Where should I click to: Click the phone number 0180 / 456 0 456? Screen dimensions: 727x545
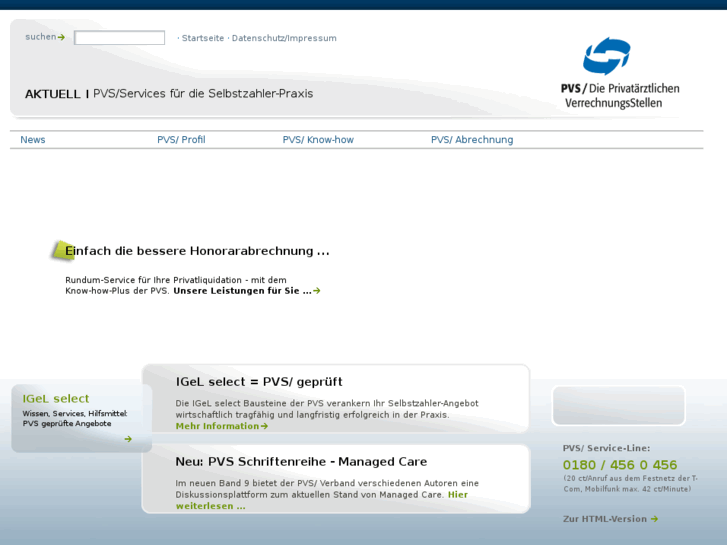(620, 465)
